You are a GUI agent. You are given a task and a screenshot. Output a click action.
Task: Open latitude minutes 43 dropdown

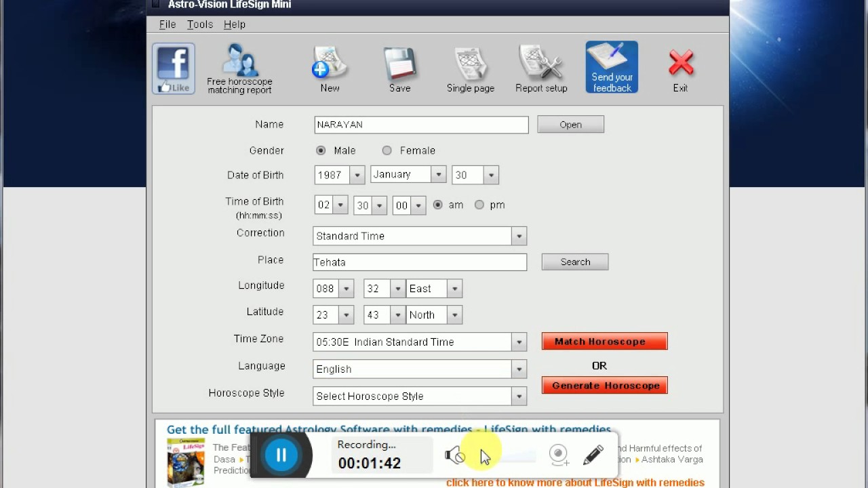coord(397,315)
